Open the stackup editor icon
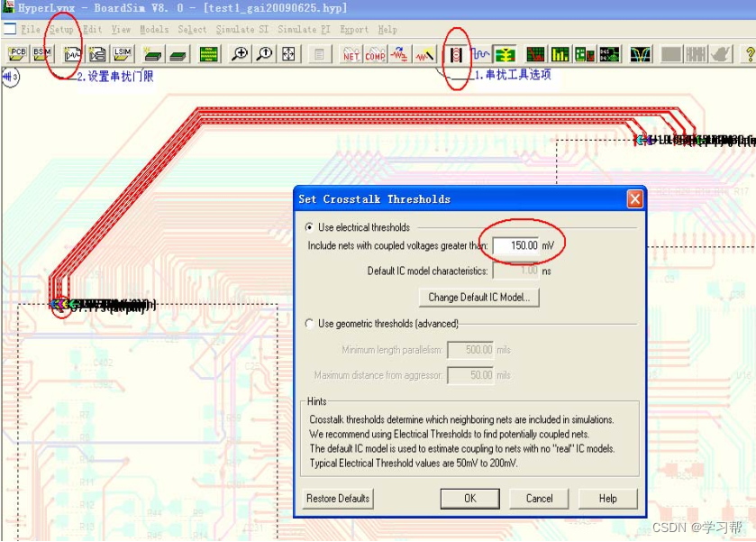The width and height of the screenshot is (756, 542). click(x=178, y=54)
